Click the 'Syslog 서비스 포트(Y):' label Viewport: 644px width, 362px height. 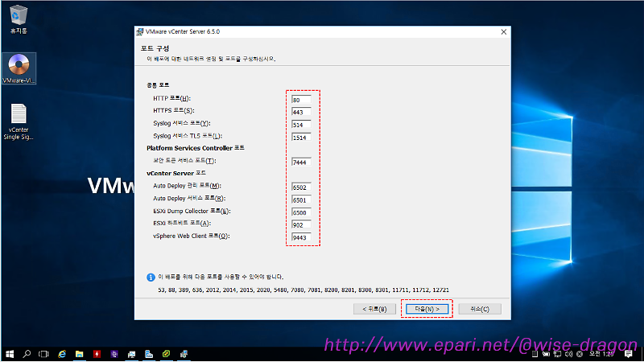click(x=182, y=123)
